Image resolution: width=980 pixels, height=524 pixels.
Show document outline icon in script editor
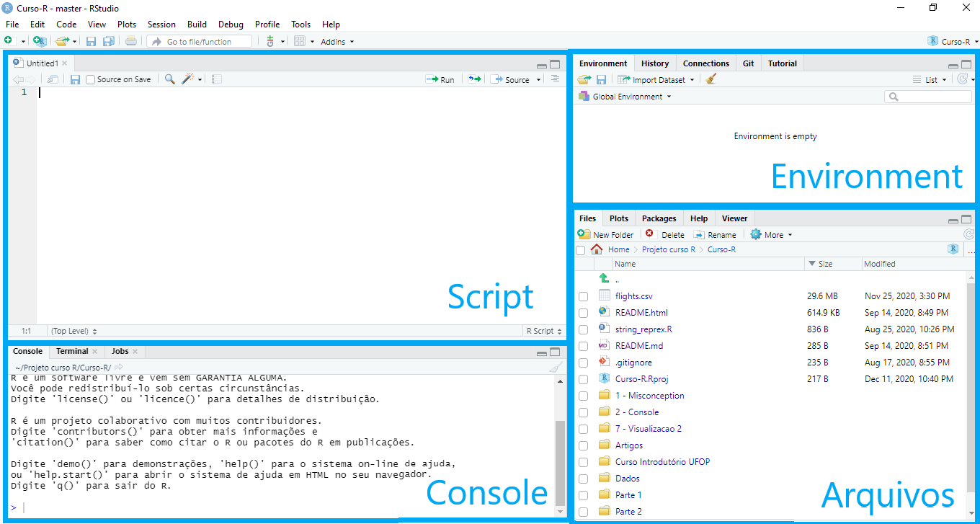[x=555, y=79]
